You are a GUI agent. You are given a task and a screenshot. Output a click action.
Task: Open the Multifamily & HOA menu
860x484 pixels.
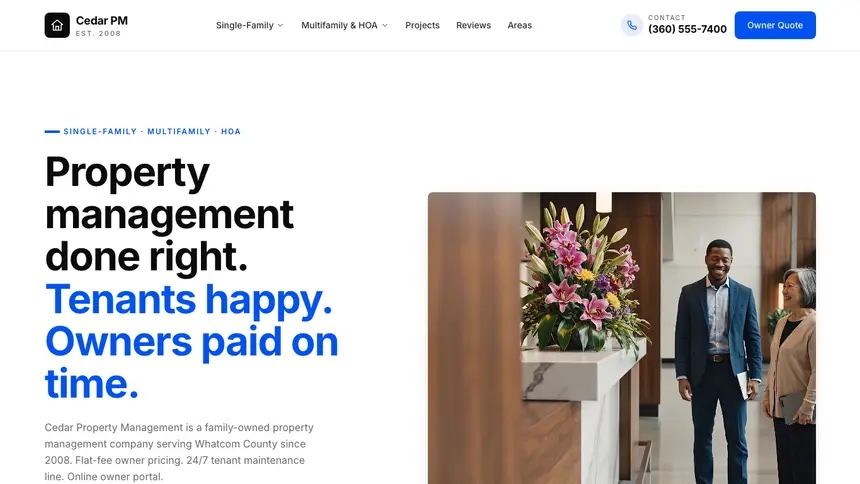(x=344, y=25)
